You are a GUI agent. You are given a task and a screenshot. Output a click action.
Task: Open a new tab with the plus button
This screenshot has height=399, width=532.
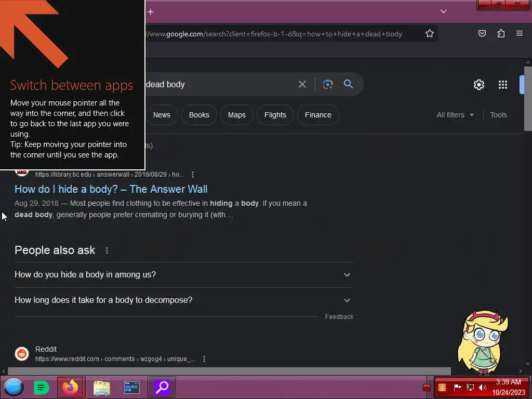151,12
